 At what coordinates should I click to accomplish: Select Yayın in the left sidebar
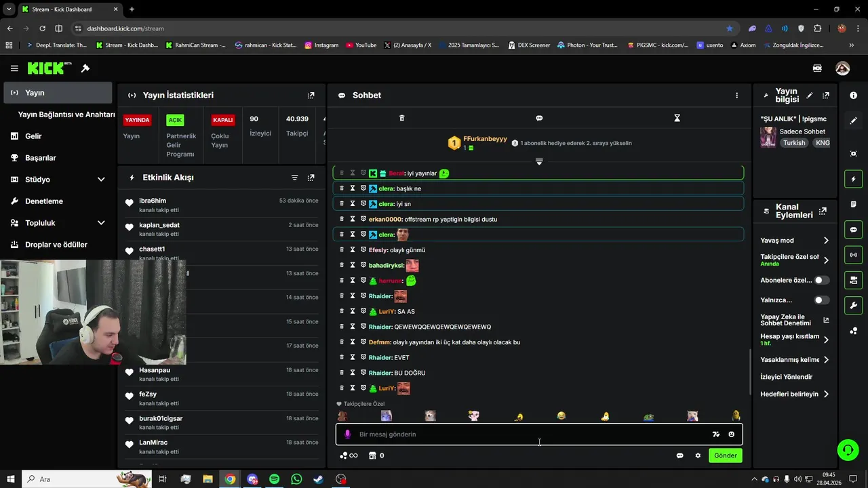(58, 93)
